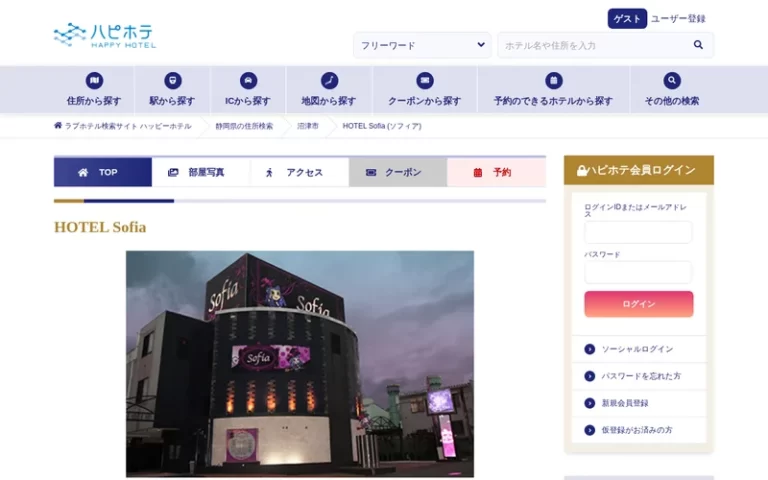Click the lock icon in login header
This screenshot has height=480, width=768.
click(581, 170)
